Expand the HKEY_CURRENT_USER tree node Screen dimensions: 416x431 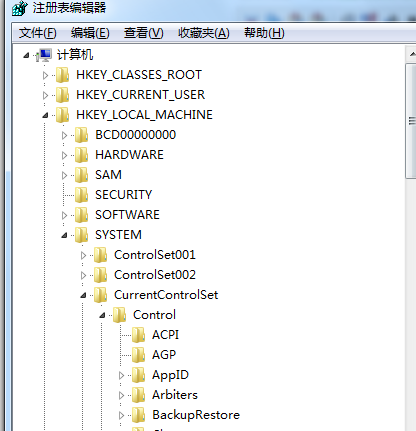click(x=45, y=96)
